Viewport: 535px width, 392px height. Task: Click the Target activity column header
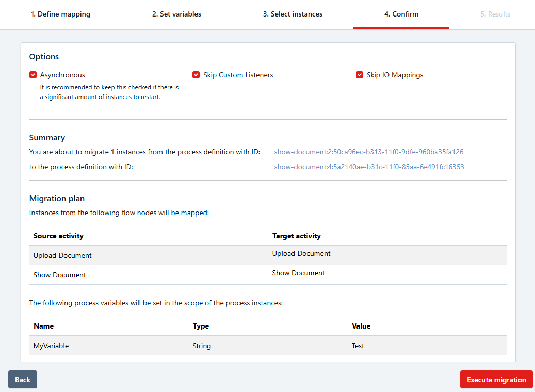point(296,236)
